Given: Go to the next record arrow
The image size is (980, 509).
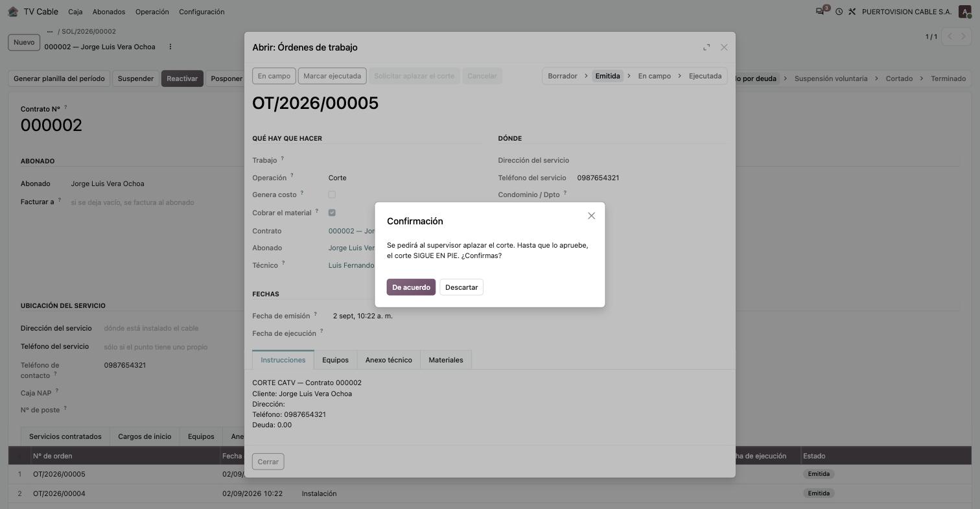Looking at the screenshot, I should (964, 36).
